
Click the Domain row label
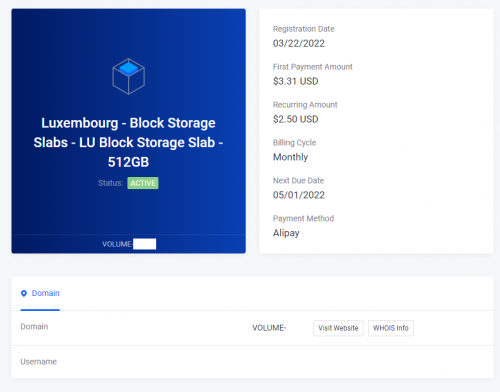click(x=34, y=327)
